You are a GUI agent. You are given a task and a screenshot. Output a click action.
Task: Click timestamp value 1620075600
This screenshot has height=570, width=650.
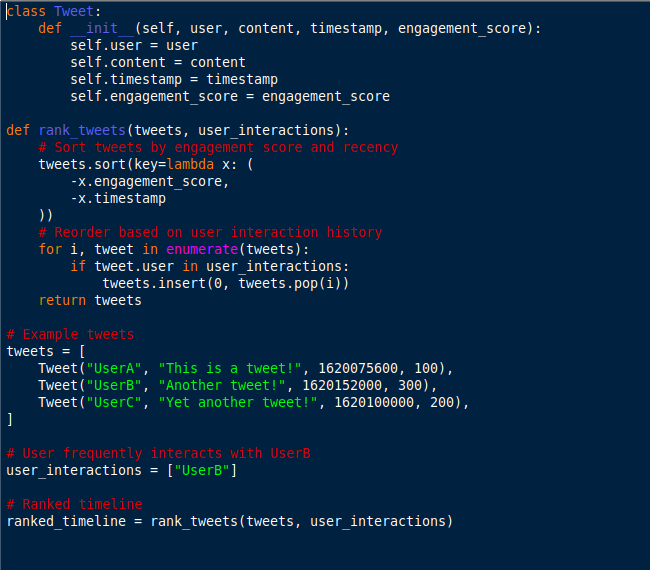[358, 369]
